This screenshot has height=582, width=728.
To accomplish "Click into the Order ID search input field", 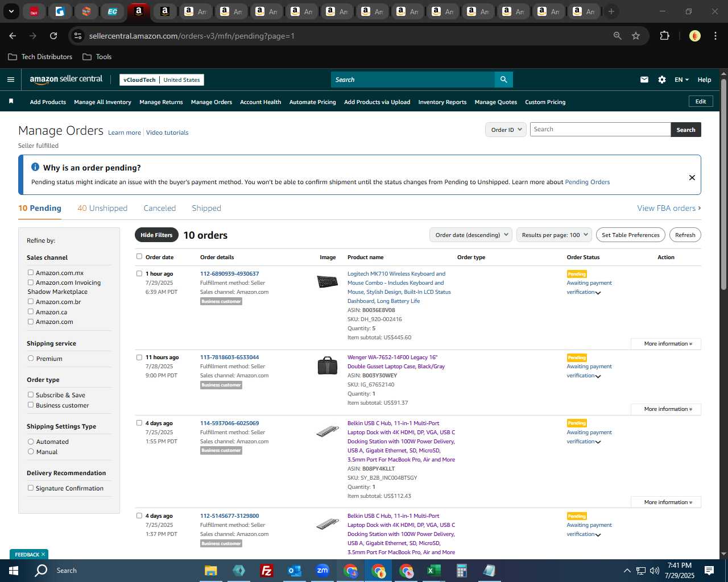I will click(x=601, y=130).
